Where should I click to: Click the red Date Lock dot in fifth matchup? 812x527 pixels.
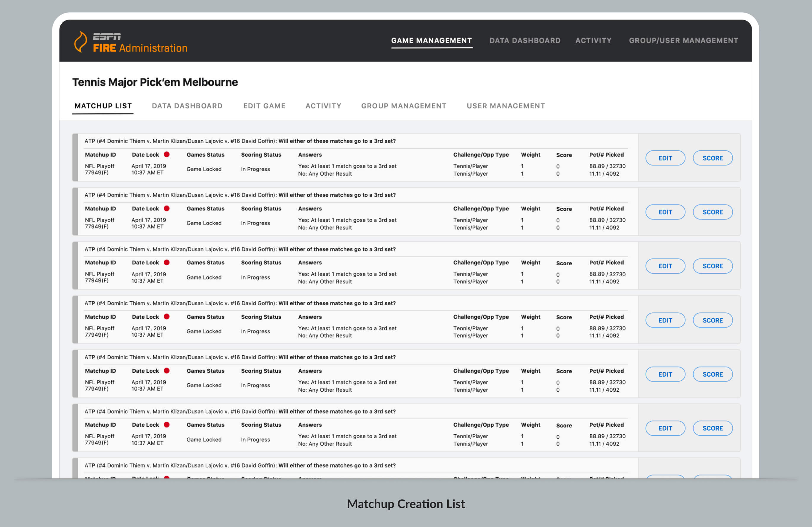tap(167, 371)
